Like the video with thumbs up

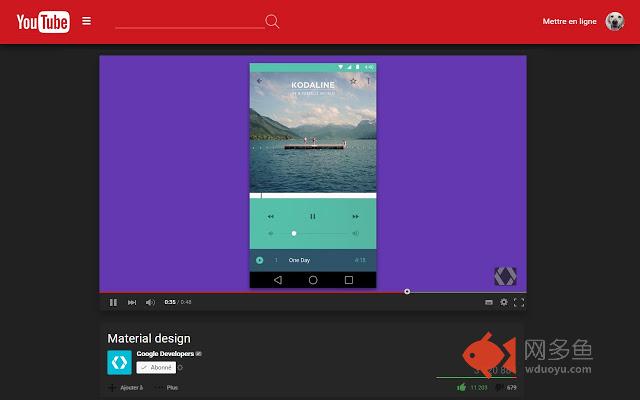462,387
